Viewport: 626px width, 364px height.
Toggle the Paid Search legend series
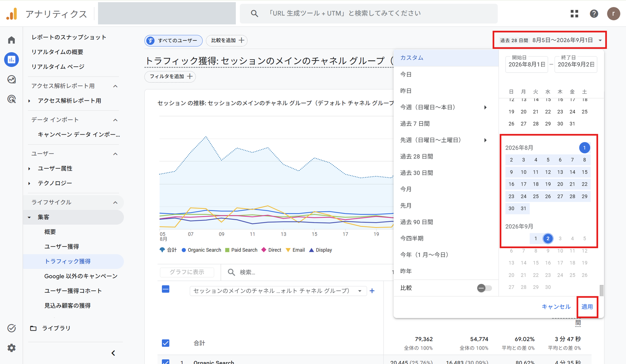click(x=241, y=250)
